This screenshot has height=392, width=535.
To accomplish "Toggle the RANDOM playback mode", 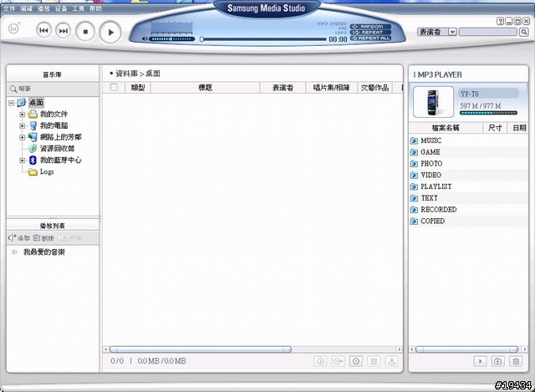I will 370,26.
